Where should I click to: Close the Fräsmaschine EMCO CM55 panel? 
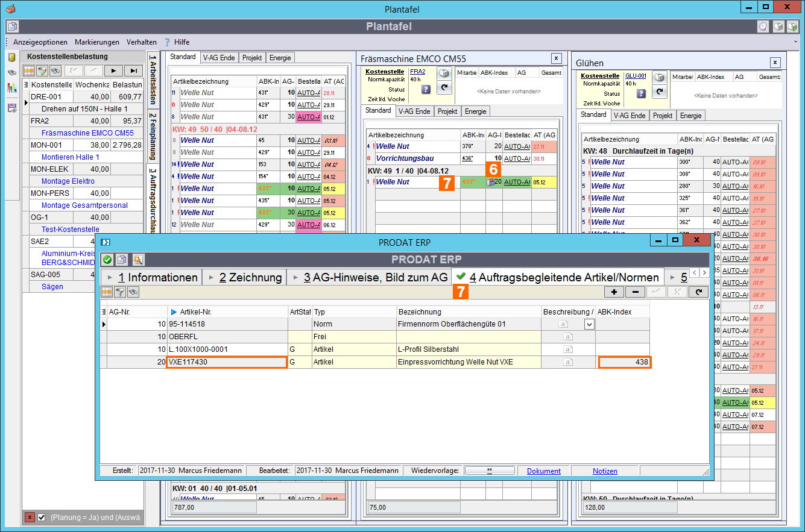(556, 58)
